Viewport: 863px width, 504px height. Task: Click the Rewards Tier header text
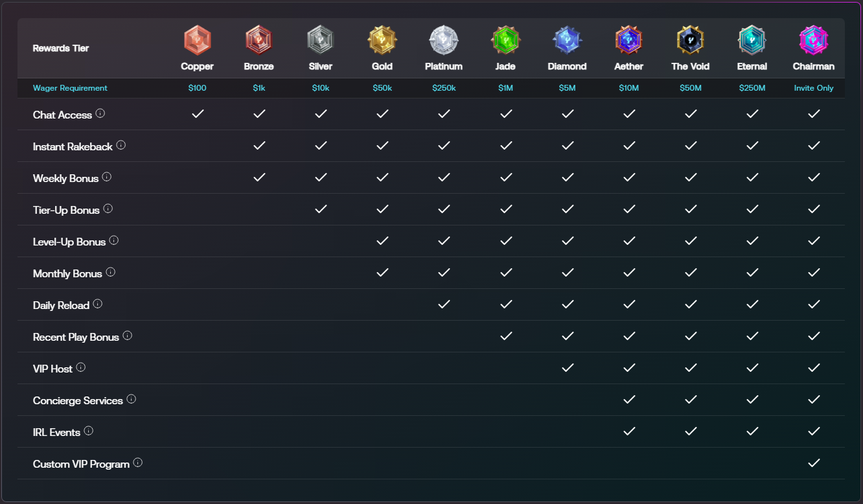(x=61, y=49)
